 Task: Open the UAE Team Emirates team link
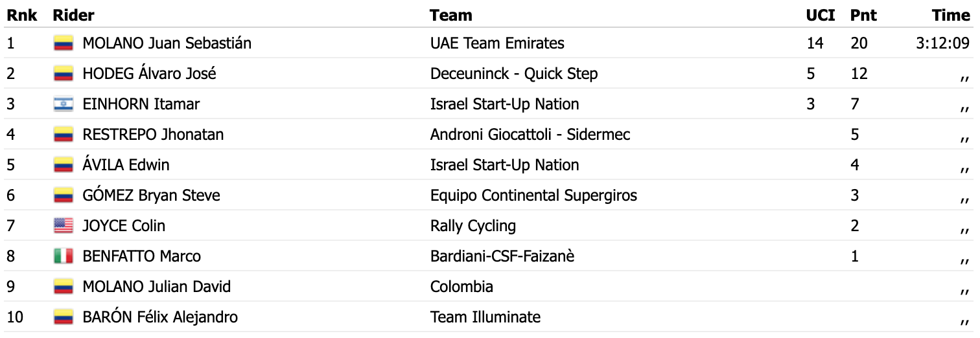click(x=497, y=43)
